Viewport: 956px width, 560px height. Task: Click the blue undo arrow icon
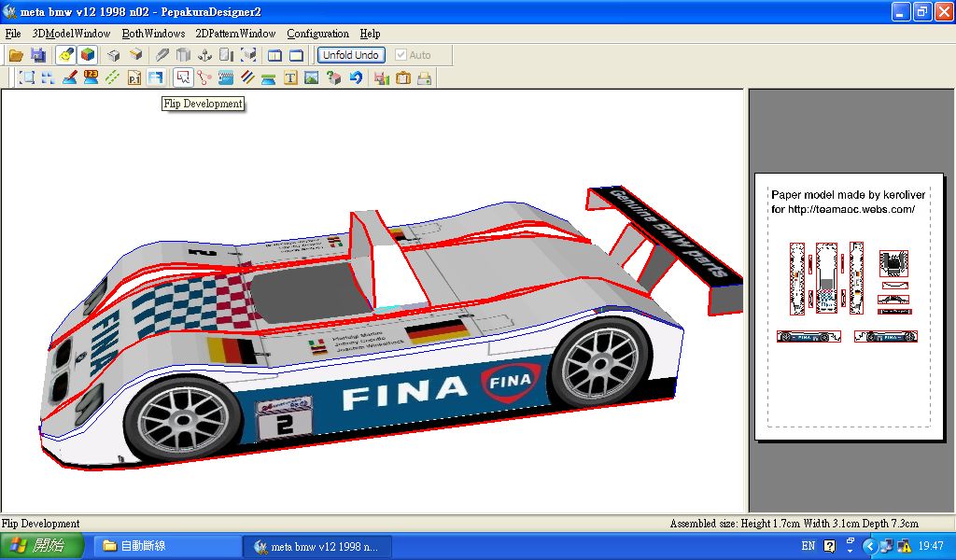click(x=356, y=78)
